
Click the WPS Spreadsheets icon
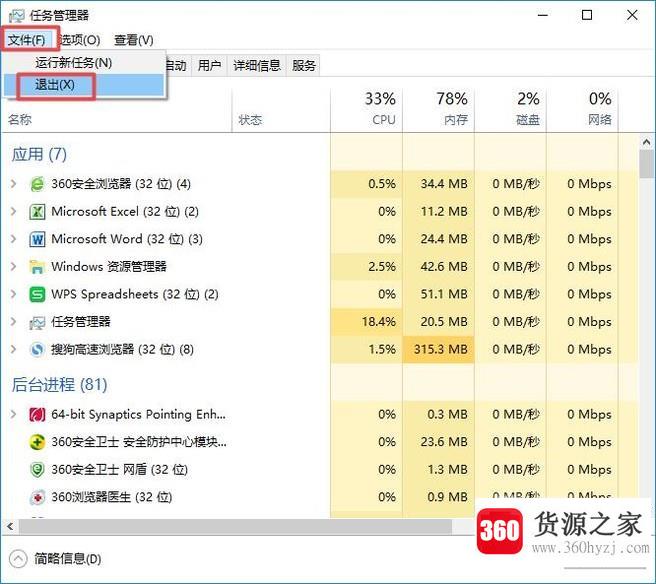(x=37, y=295)
